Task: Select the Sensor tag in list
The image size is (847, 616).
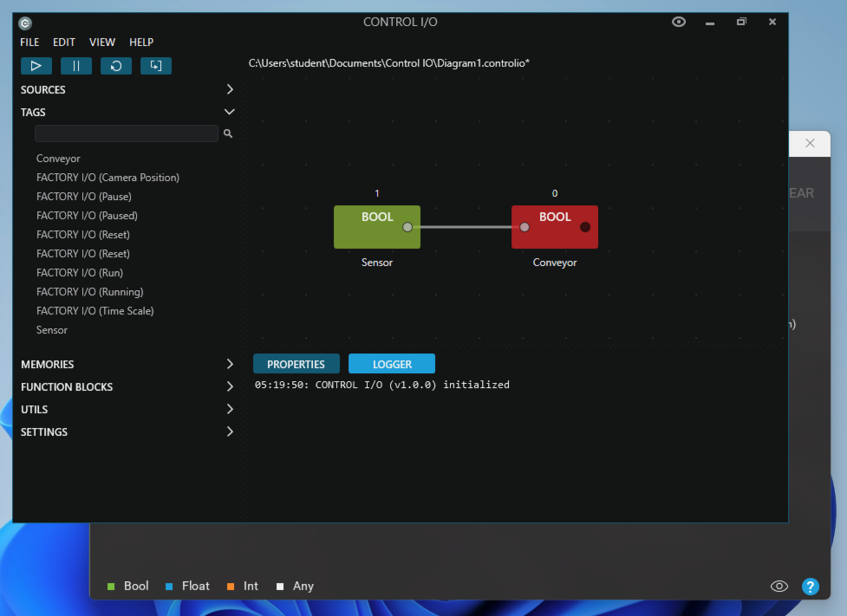Action: (x=52, y=330)
